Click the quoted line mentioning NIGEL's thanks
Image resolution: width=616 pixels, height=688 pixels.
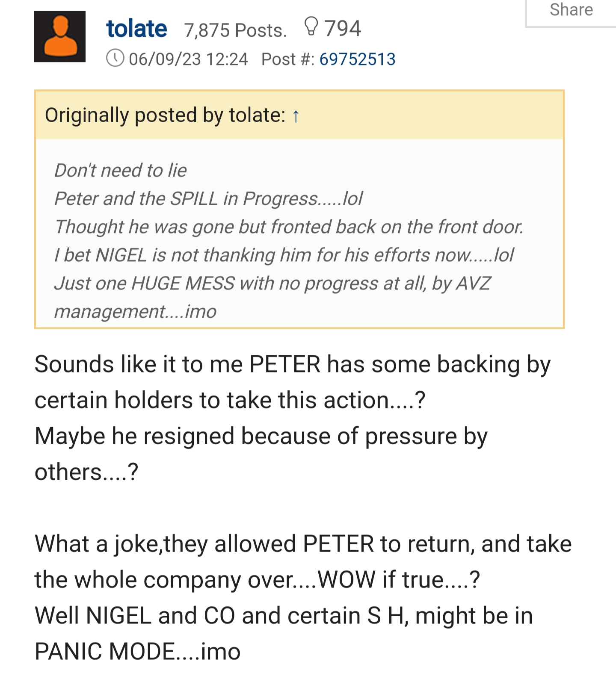click(284, 255)
